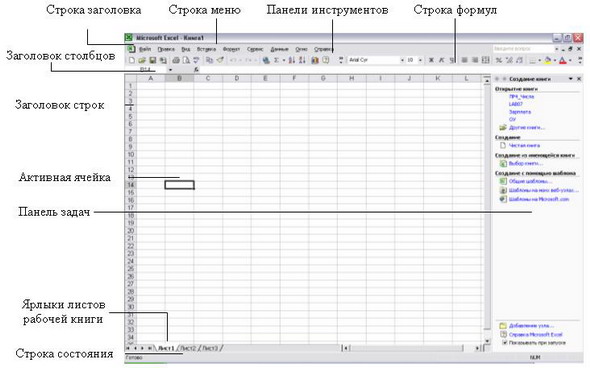
Task: Open the Данные menu
Action: point(280,49)
